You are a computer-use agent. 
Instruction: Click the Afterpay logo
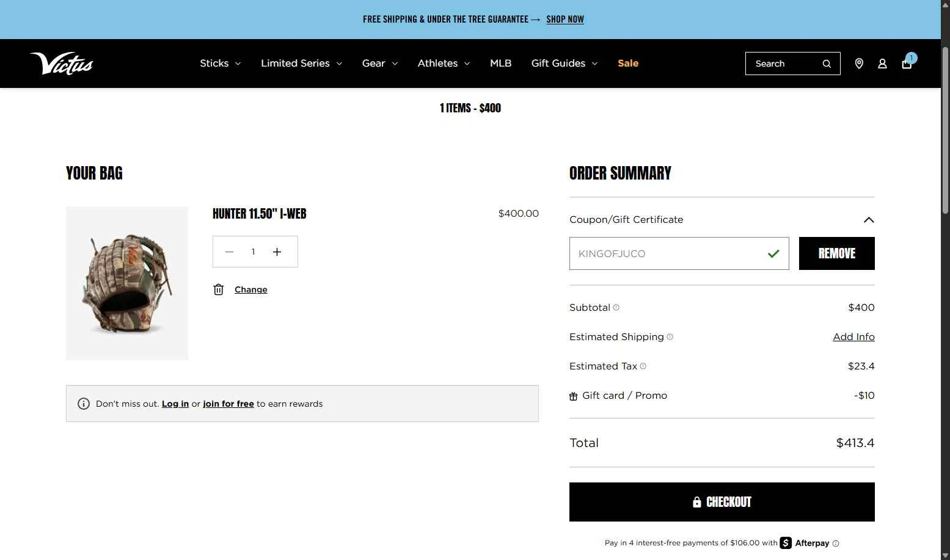coord(805,543)
